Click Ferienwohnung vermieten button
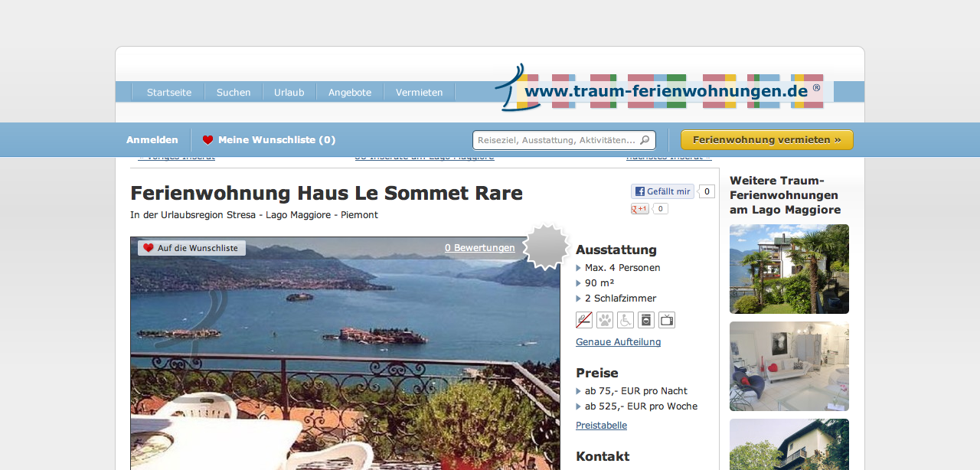The height and width of the screenshot is (470, 980). coord(767,140)
